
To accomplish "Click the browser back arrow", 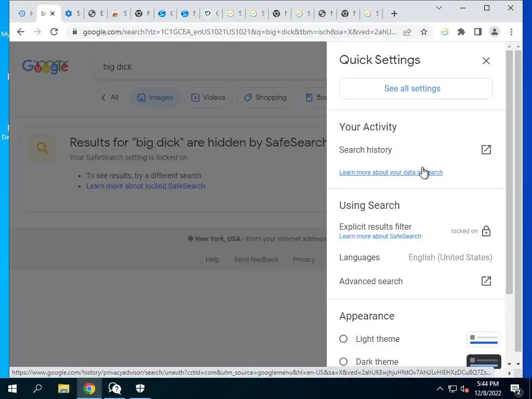I will [21, 32].
